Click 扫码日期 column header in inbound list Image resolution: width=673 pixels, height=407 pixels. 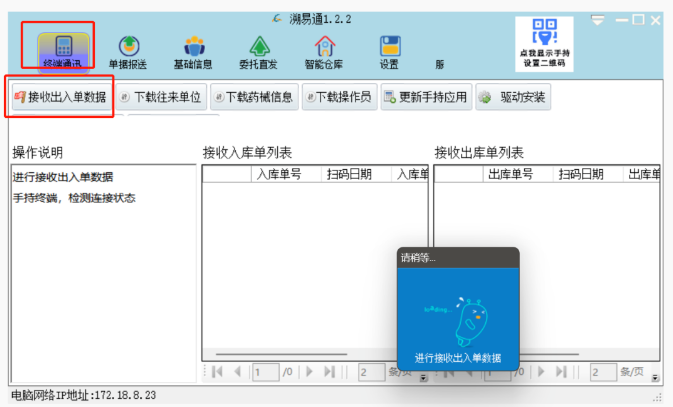coord(349,174)
